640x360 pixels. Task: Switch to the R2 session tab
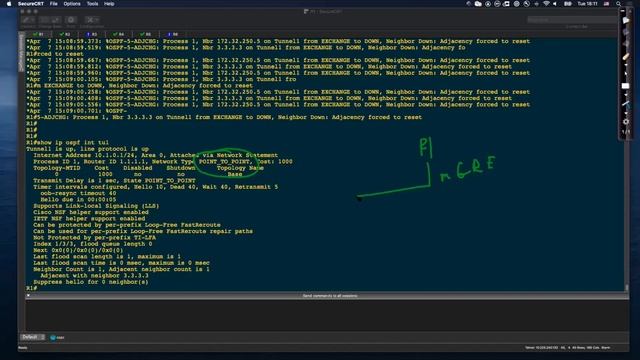click(65, 34)
